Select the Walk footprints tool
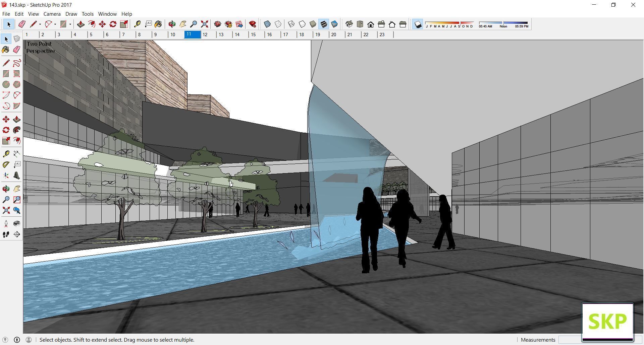644x345 pixels. coord(6,234)
